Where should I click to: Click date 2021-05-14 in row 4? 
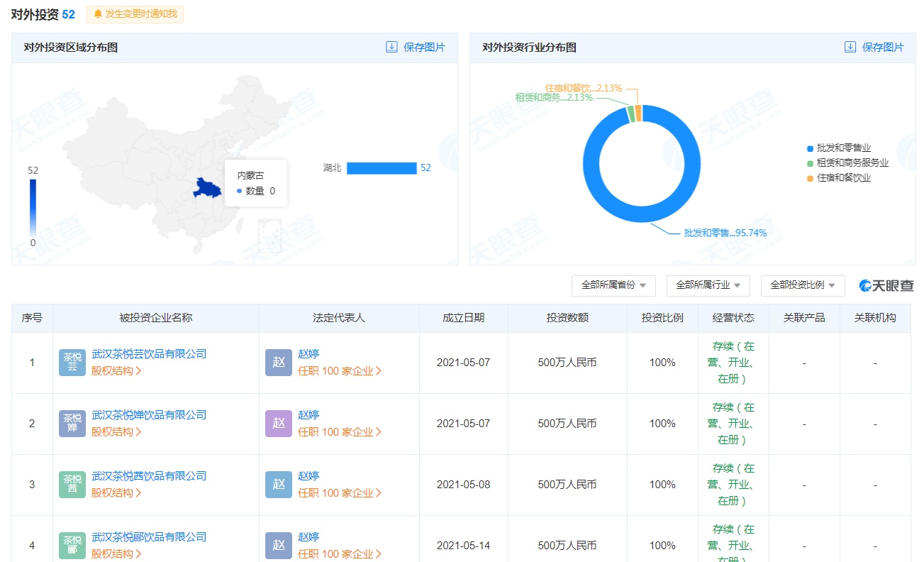[464, 546]
